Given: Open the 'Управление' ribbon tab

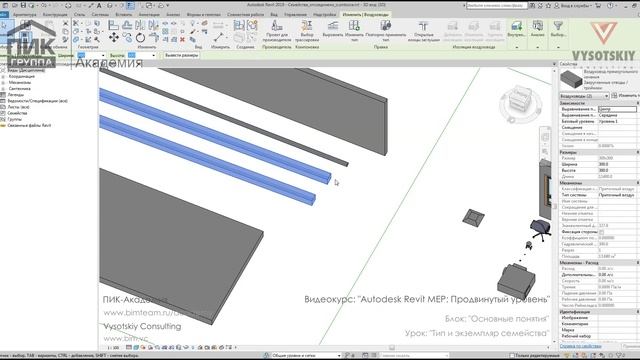Looking at the screenshot, I should pos(295,14).
